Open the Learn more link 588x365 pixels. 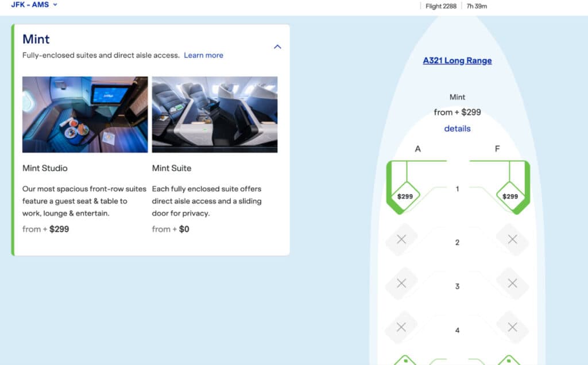pyautogui.click(x=203, y=56)
